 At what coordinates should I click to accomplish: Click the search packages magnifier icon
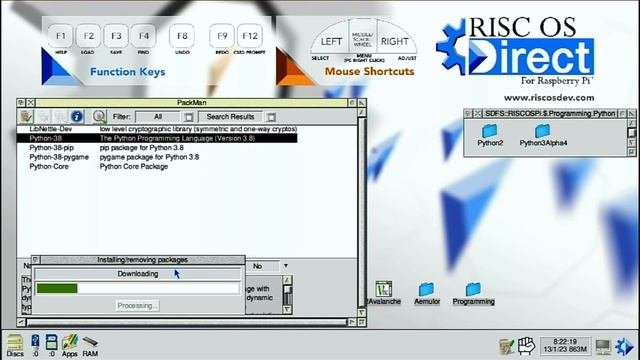click(99, 117)
